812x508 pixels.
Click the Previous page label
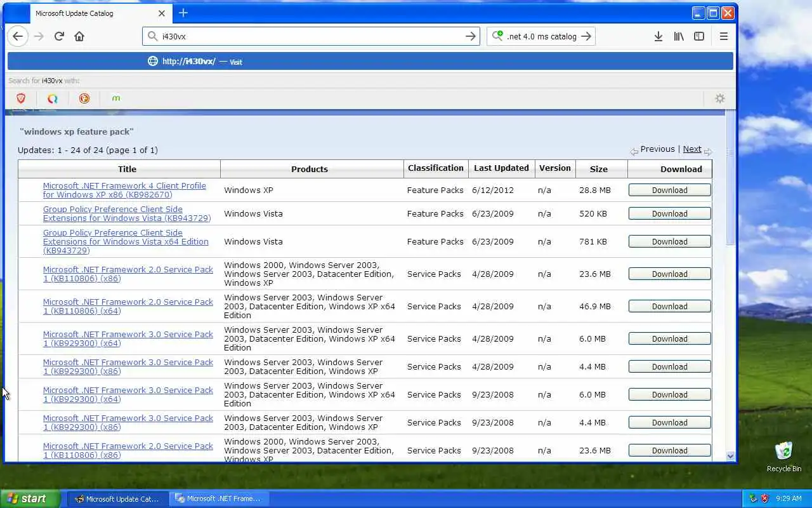coord(657,149)
